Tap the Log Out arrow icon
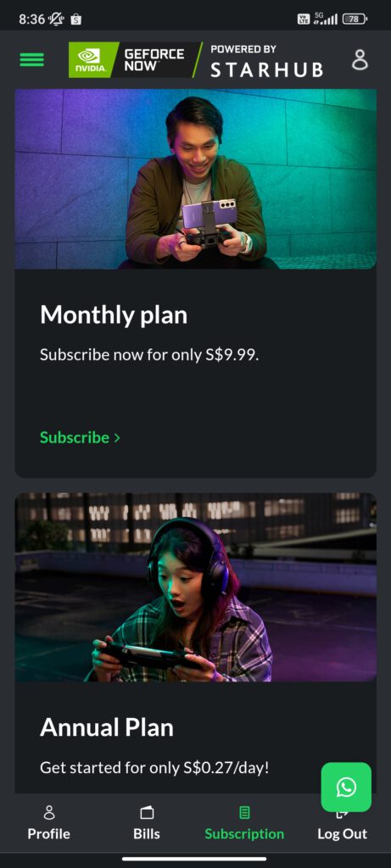This screenshot has width=391, height=868. pos(342,813)
